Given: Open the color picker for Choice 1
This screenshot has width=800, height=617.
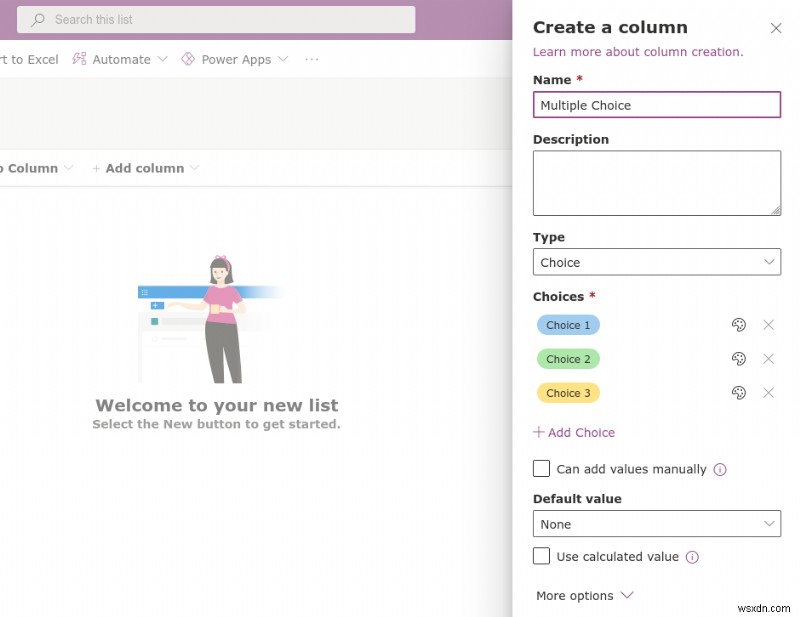Looking at the screenshot, I should 739,325.
